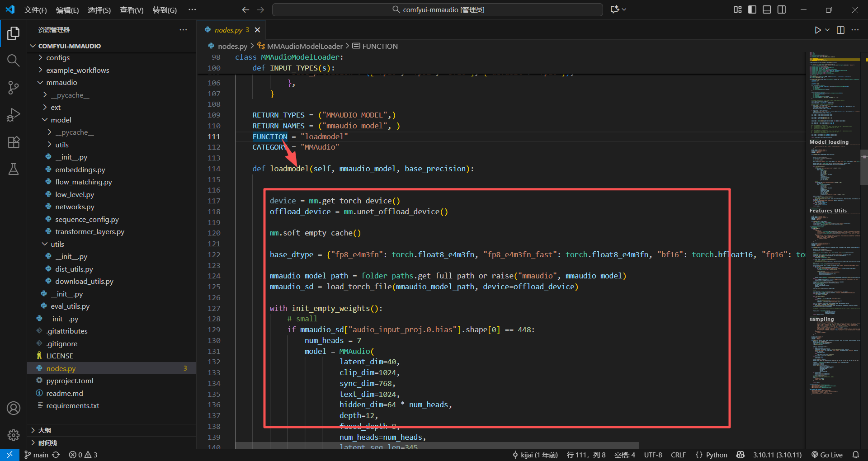Split the editor to the right
This screenshot has width=868, height=461.
[x=841, y=30]
